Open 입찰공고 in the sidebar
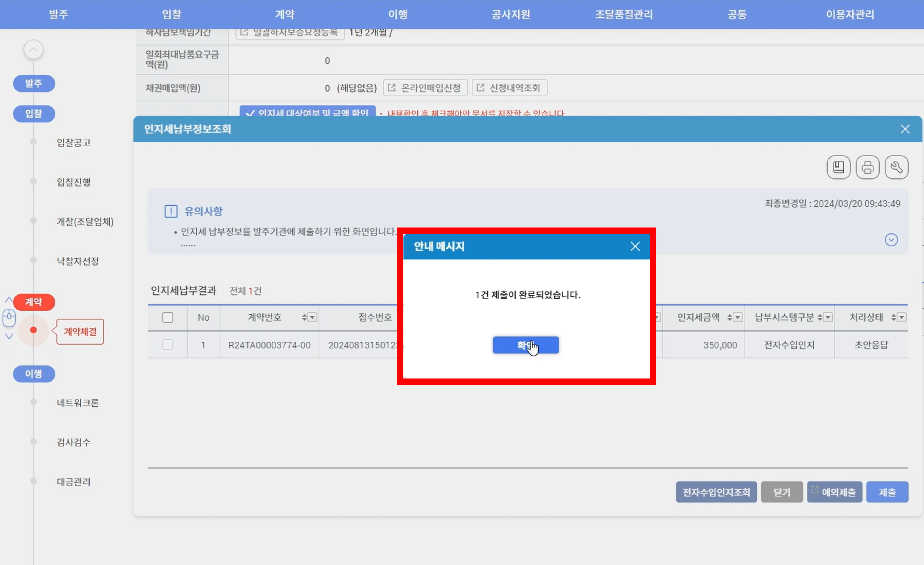924x565 pixels. tap(73, 142)
